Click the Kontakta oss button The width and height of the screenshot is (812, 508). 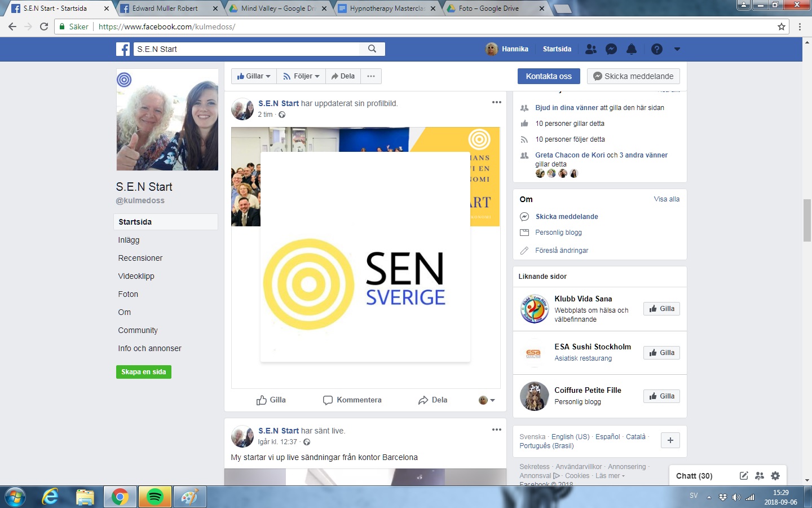tap(549, 76)
